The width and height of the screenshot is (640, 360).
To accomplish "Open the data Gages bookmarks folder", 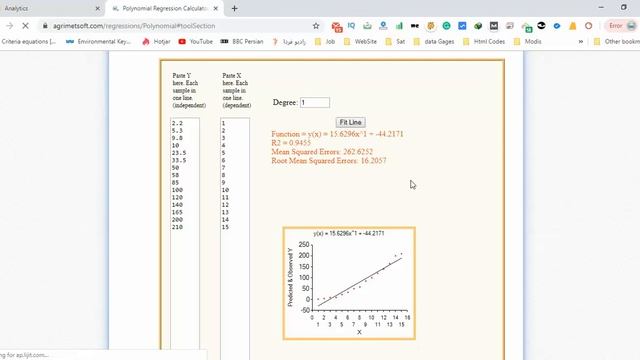I will [433, 42].
